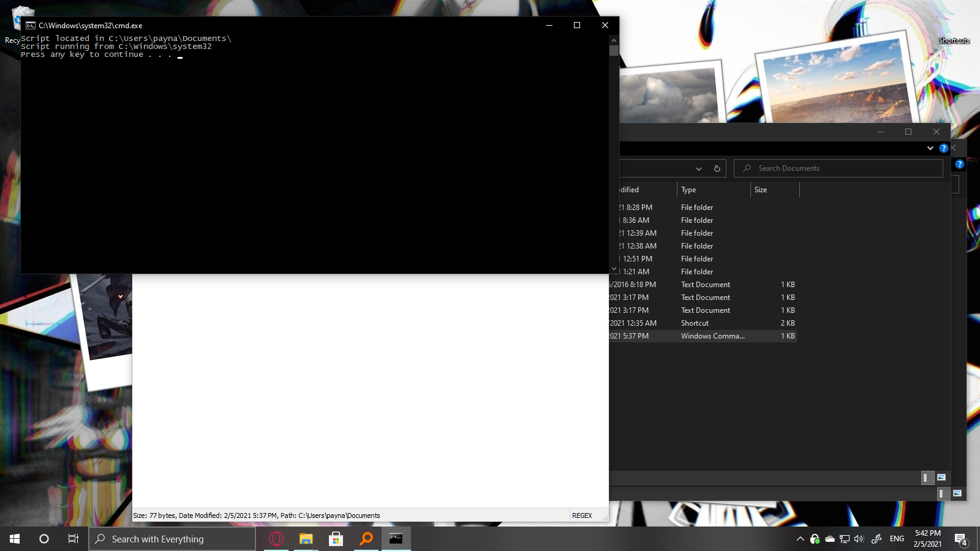Open Windows Ink Workspace from the tray
Image resolution: width=980 pixels, height=551 pixels.
point(876,539)
